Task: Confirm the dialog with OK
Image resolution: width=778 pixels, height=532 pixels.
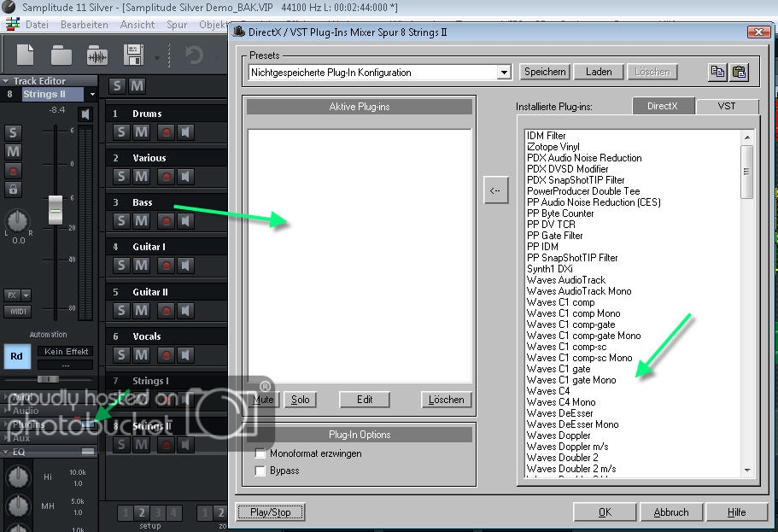Action: [x=605, y=512]
